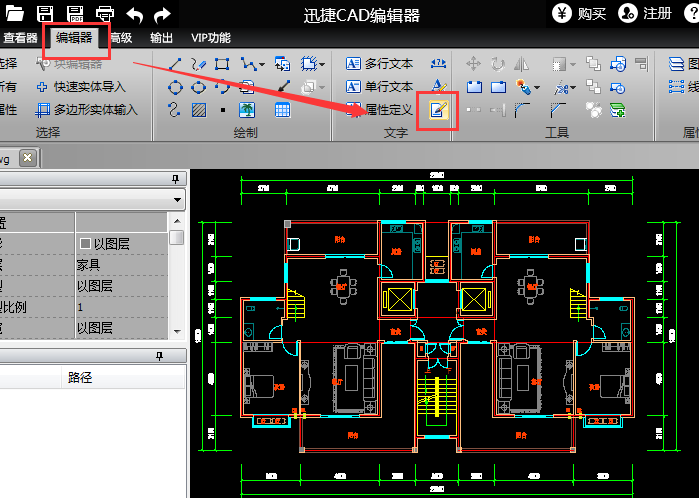Viewport: 699px width, 498px height.
Task: Click the print icon in title bar
Action: point(104,14)
